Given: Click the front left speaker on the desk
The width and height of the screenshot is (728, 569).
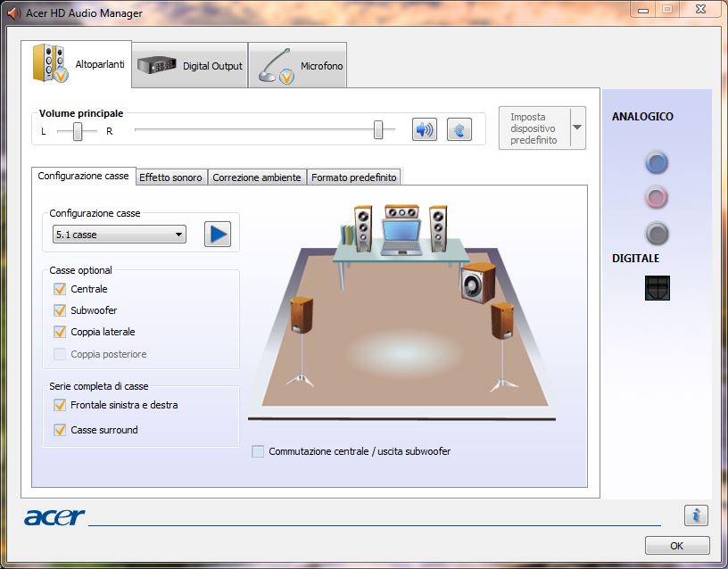Looking at the screenshot, I should coord(363,229).
